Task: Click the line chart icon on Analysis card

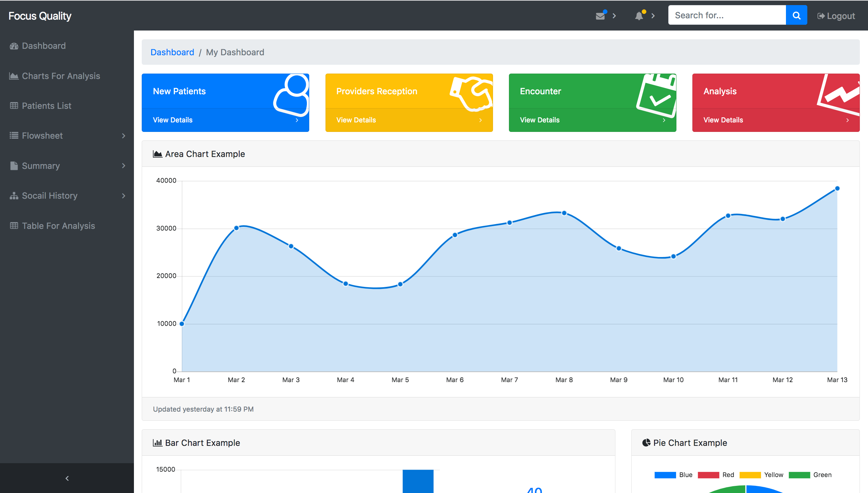Action: point(839,95)
